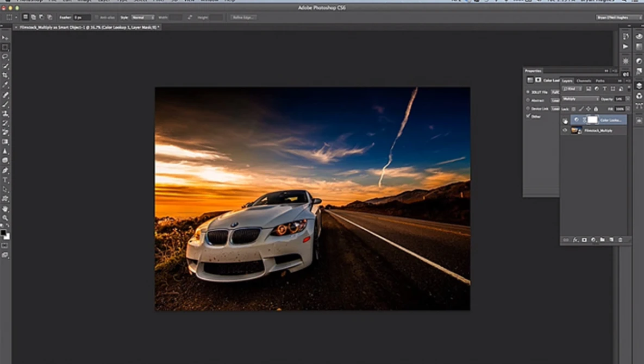Switch to the Paths tab
The image size is (644, 364).
tap(600, 81)
